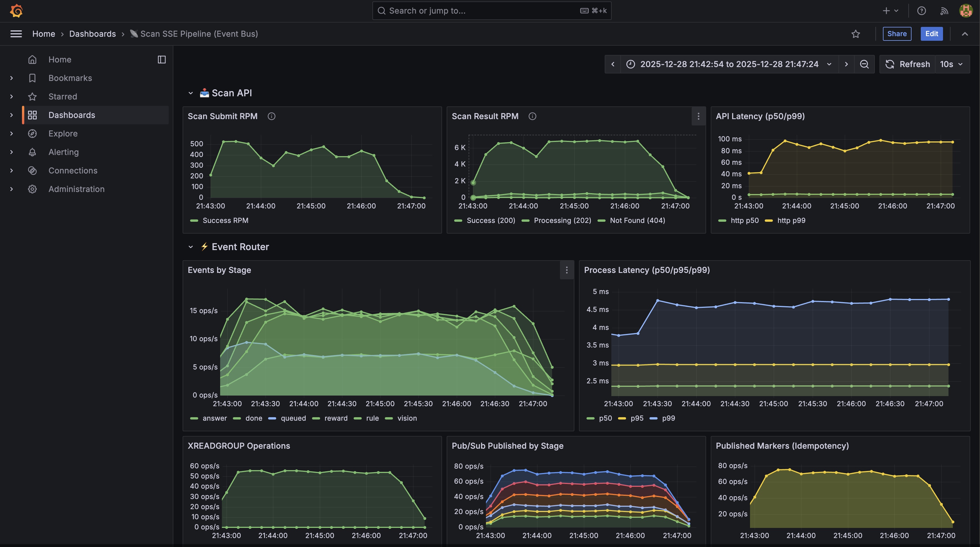This screenshot has width=980, height=547.
Task: Open the help question mark menu
Action: click(x=921, y=11)
